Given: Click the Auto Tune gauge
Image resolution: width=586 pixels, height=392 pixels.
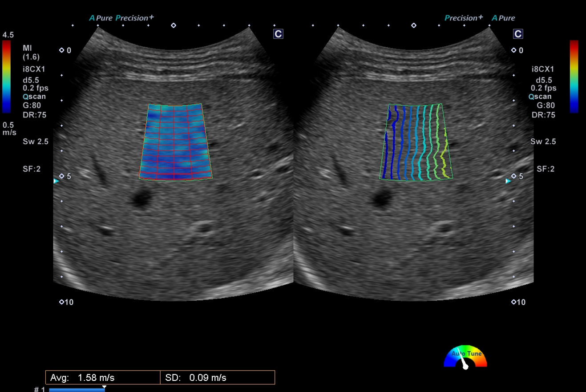Looking at the screenshot, I should [465, 358].
